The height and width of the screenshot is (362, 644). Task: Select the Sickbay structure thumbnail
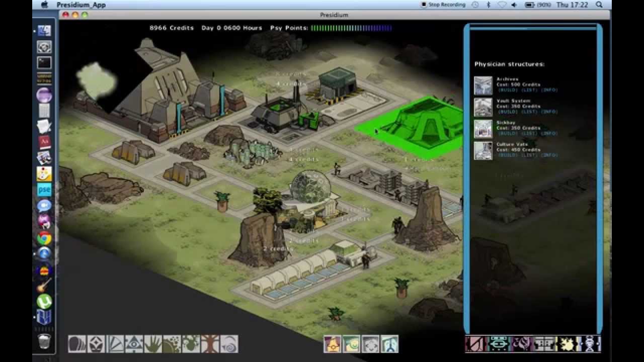(484, 129)
